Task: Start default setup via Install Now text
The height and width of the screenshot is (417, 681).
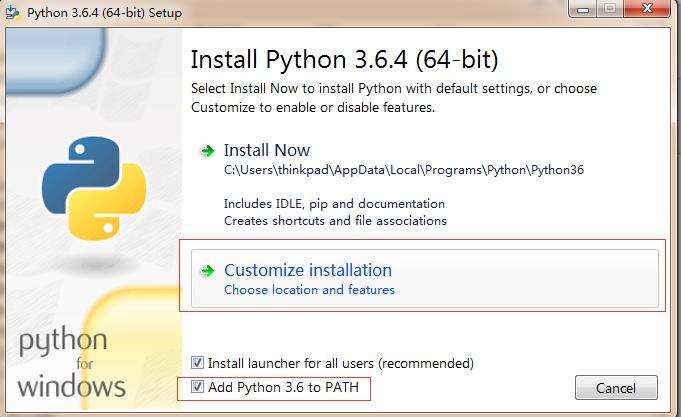Action: pos(266,150)
